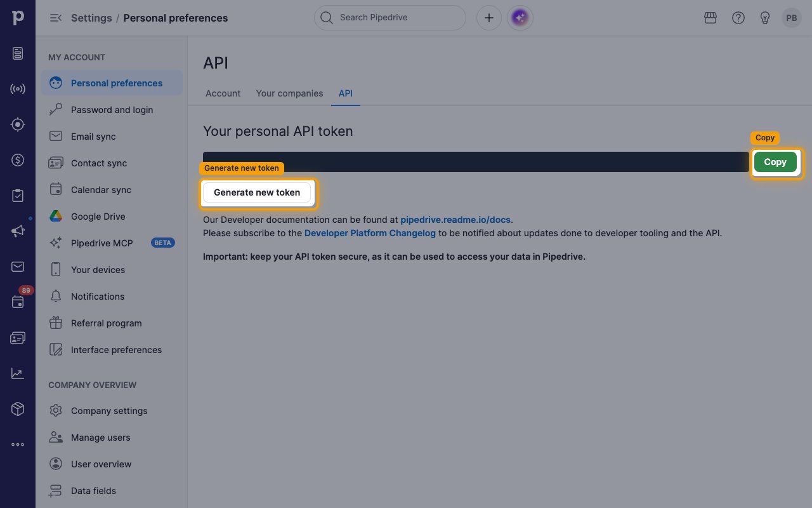Open the lightbulb tips icon
Image resolution: width=812 pixels, height=508 pixels.
tap(765, 18)
